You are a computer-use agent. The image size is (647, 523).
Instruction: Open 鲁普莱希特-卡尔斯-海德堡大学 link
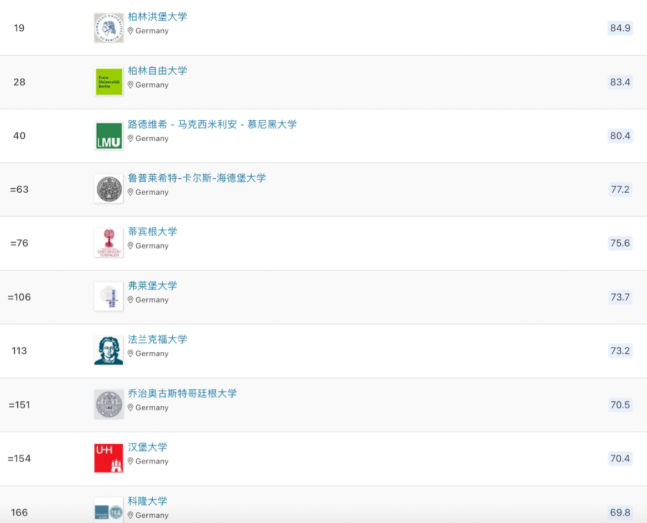pyautogui.click(x=197, y=178)
